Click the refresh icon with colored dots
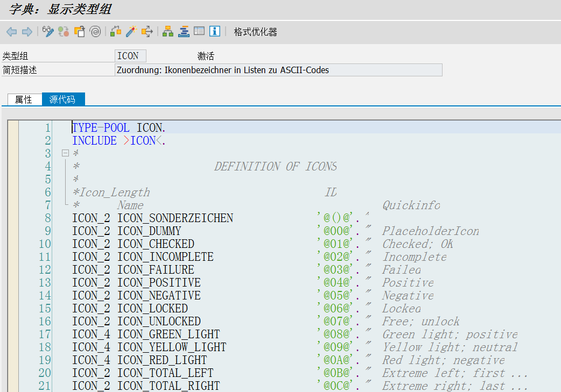This screenshot has width=561, height=392. coord(63,31)
